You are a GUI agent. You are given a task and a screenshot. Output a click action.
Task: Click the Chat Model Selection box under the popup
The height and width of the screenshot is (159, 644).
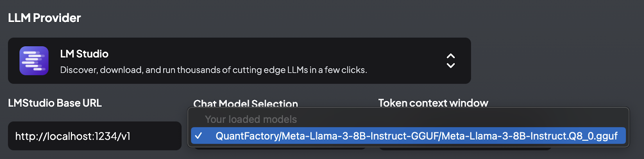[280, 149]
